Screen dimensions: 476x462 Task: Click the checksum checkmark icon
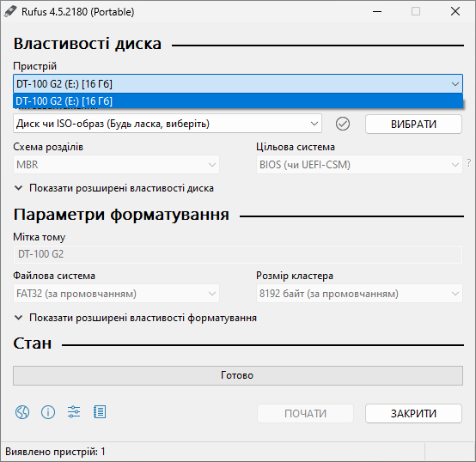[x=343, y=124]
